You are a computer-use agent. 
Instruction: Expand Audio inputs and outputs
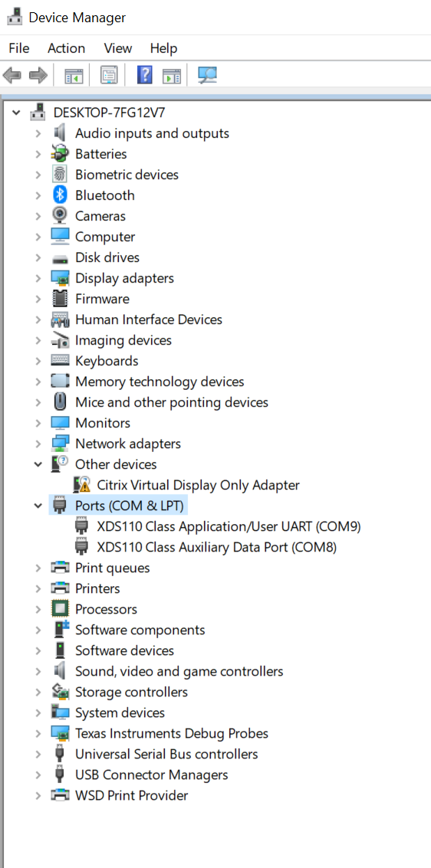pos(38,133)
